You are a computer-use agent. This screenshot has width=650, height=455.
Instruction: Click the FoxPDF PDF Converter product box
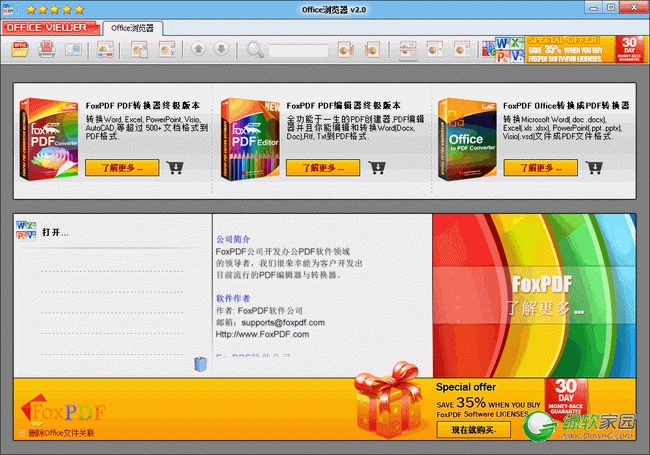[49, 139]
